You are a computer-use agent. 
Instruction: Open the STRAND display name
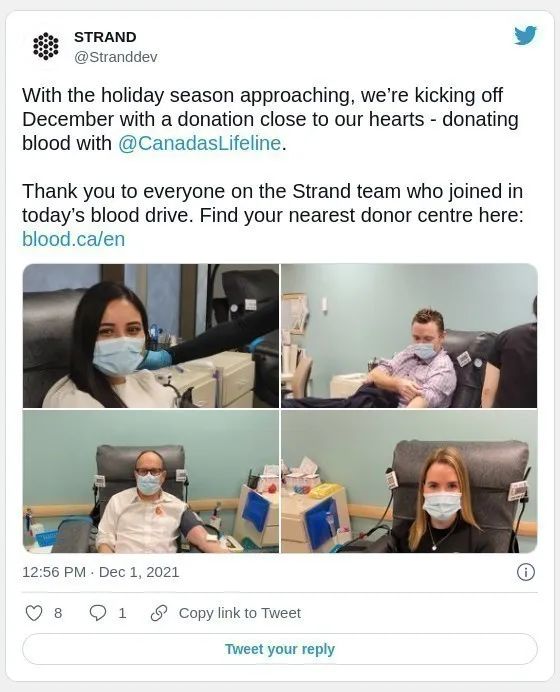pos(105,37)
